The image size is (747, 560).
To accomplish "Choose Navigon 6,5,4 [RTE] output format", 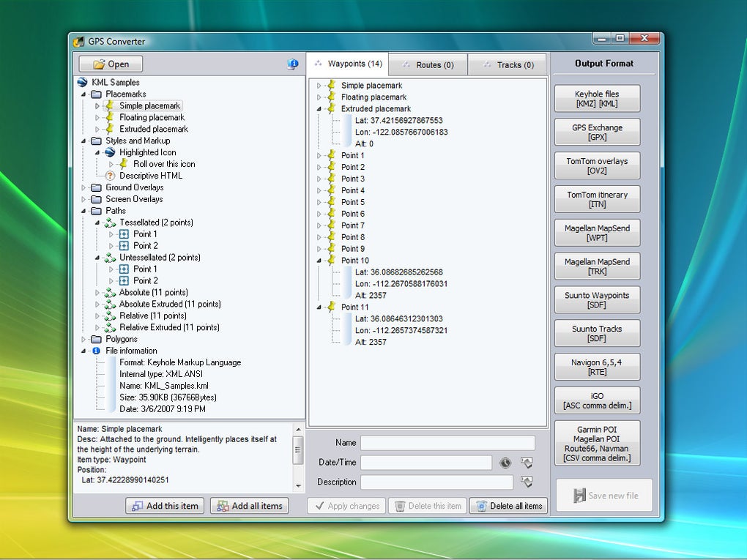I will tap(597, 367).
